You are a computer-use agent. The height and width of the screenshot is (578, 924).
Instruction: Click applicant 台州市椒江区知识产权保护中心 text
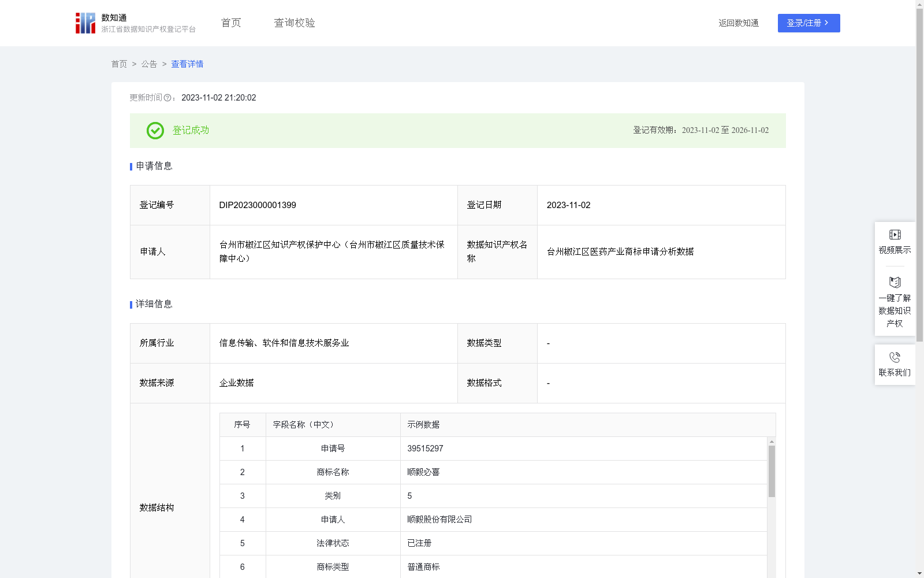point(332,252)
